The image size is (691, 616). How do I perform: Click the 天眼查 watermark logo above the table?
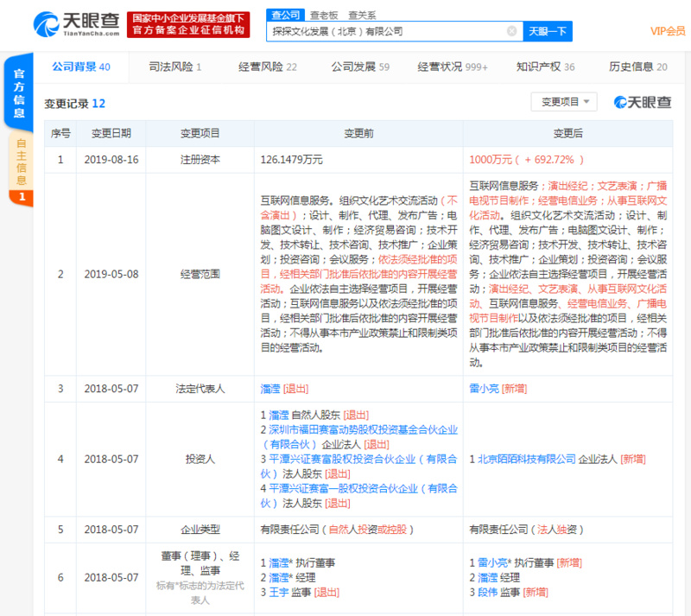pos(642,103)
